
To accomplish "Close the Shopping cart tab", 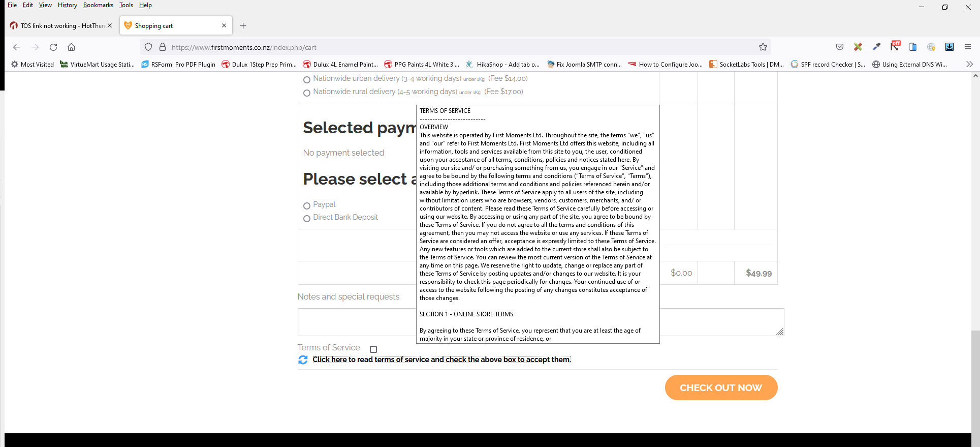I will (224, 25).
